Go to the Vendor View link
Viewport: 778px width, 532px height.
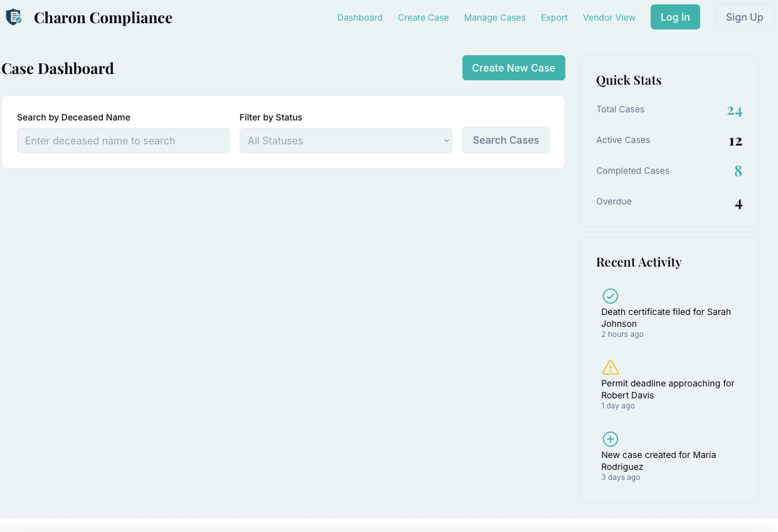(x=609, y=18)
